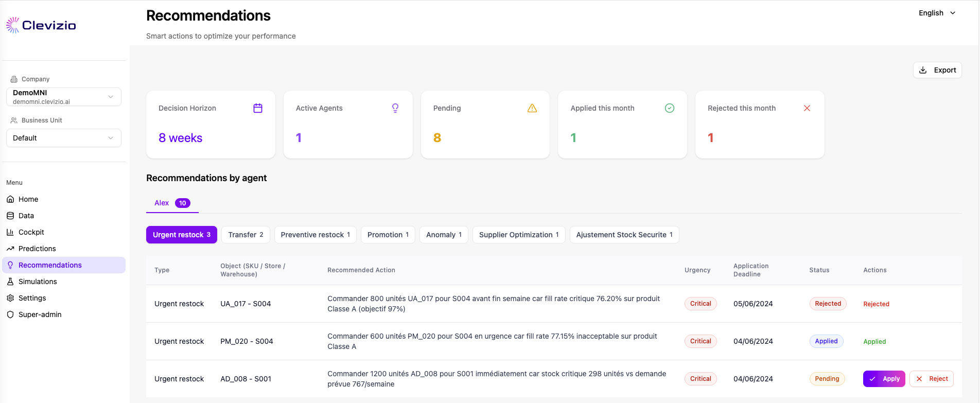The image size is (980, 403).
Task: Click the Alex tab count badge 10
Action: (x=183, y=203)
